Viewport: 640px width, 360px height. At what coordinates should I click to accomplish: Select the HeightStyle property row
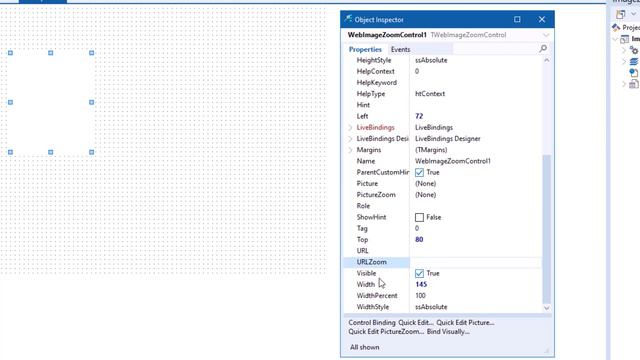pos(443,60)
